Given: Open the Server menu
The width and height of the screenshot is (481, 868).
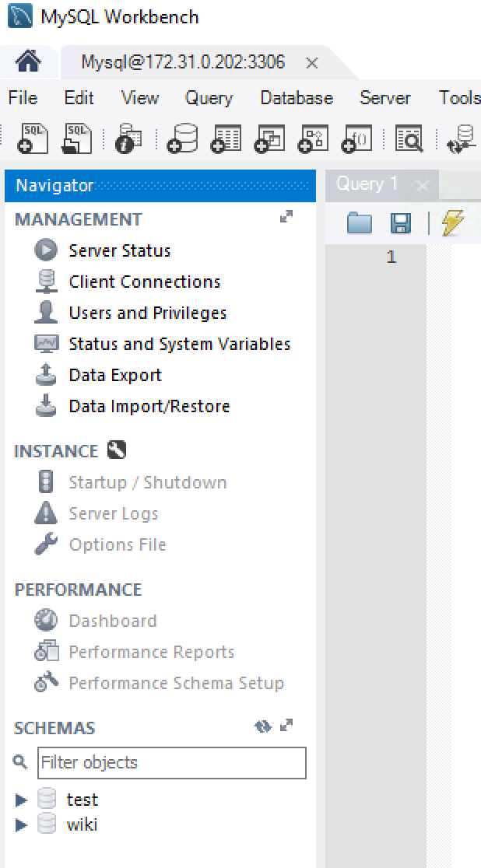Looking at the screenshot, I should point(385,98).
